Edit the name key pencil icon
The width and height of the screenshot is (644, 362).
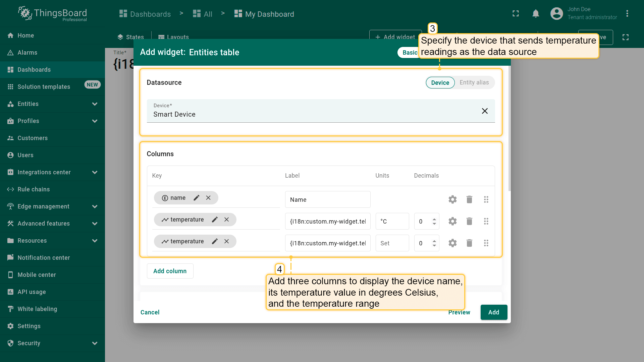coord(197,198)
